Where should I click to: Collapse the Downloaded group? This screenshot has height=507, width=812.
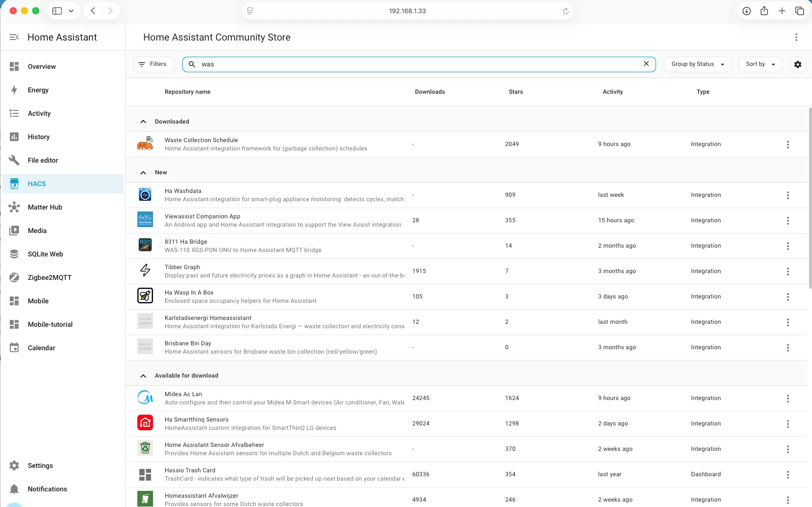(x=143, y=122)
